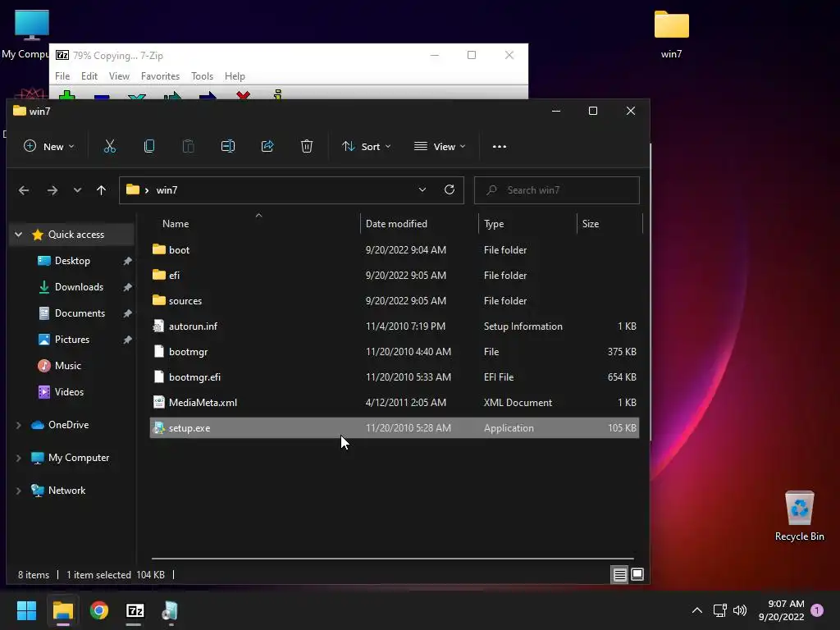The image size is (840, 630).
Task: Click the Add green plus icon in 7-Zip
Action: pyautogui.click(x=67, y=95)
